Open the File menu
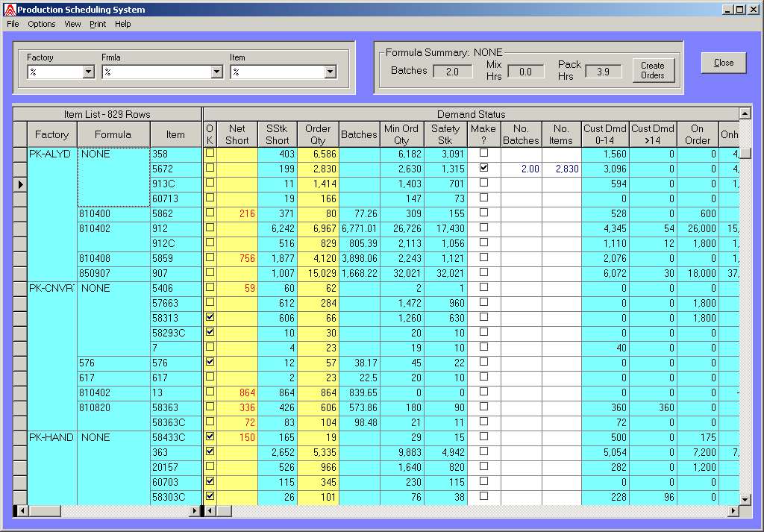 (x=13, y=24)
